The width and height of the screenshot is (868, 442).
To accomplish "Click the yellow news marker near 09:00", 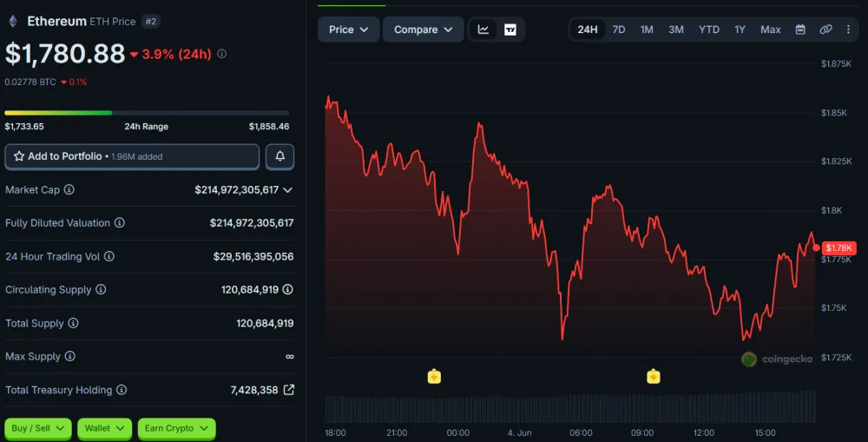I will pyautogui.click(x=654, y=377).
